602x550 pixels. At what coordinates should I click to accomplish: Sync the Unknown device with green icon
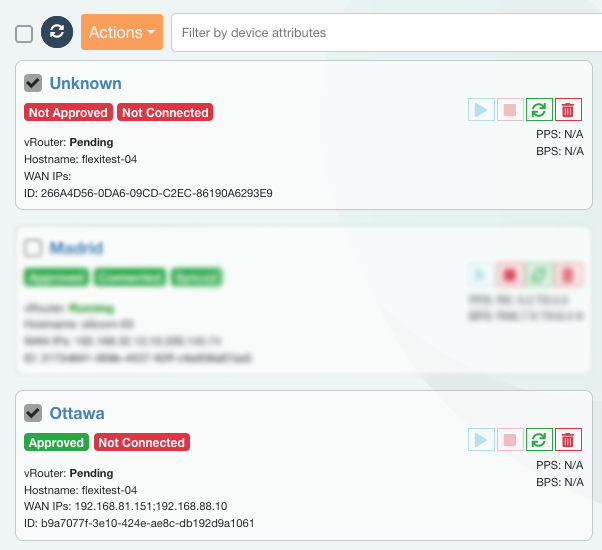pos(540,111)
